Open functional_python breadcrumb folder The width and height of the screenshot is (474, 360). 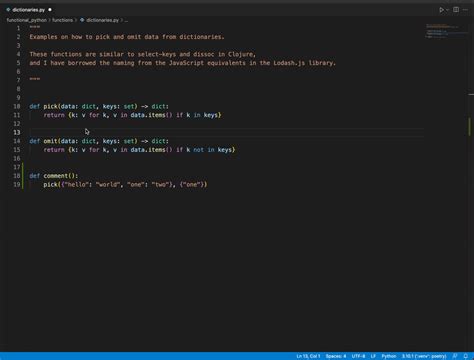pos(27,20)
